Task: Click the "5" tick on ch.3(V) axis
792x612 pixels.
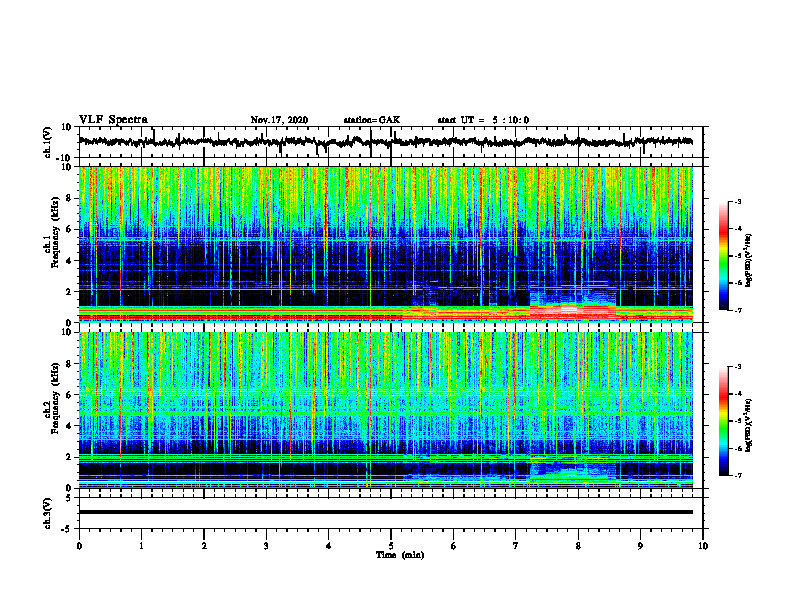Action: 70,498
